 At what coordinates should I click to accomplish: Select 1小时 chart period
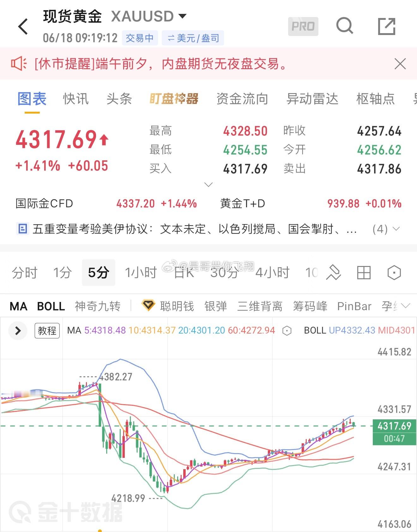point(141,273)
